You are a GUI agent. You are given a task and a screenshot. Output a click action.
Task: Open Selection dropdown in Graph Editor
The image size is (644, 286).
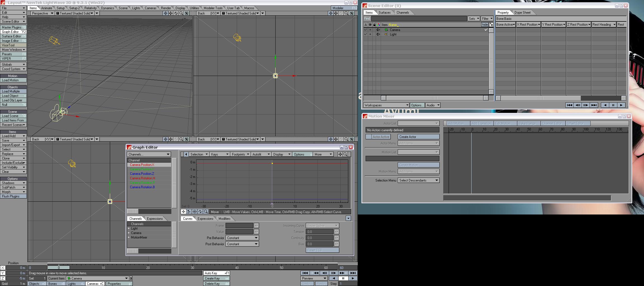pos(199,154)
